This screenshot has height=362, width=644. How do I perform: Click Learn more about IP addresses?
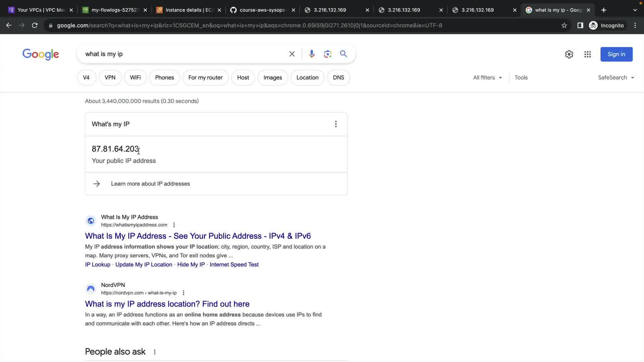[x=150, y=184]
